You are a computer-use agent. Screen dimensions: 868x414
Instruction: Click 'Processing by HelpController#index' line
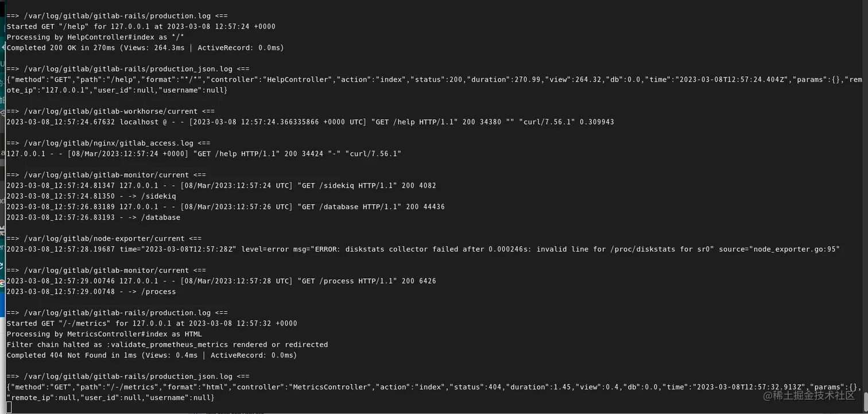pos(95,37)
